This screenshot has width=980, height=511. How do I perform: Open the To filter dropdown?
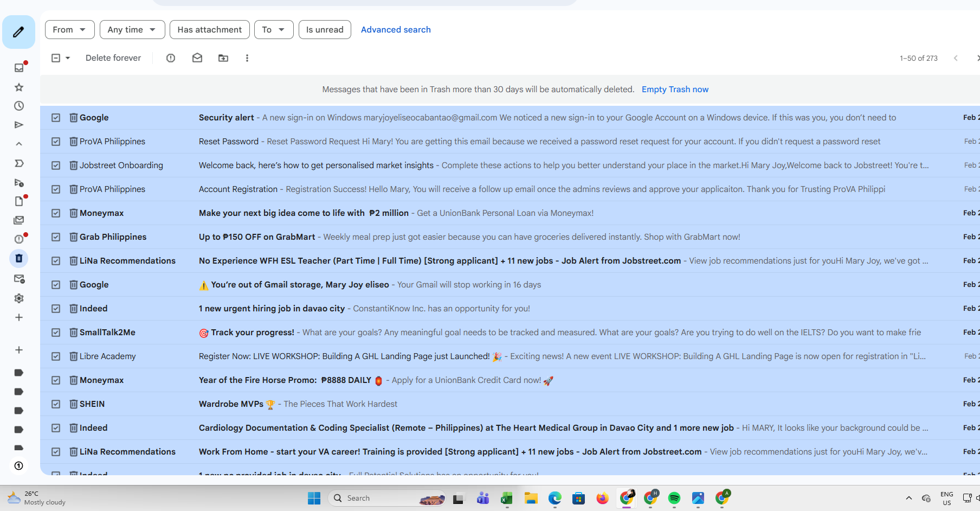coord(274,30)
